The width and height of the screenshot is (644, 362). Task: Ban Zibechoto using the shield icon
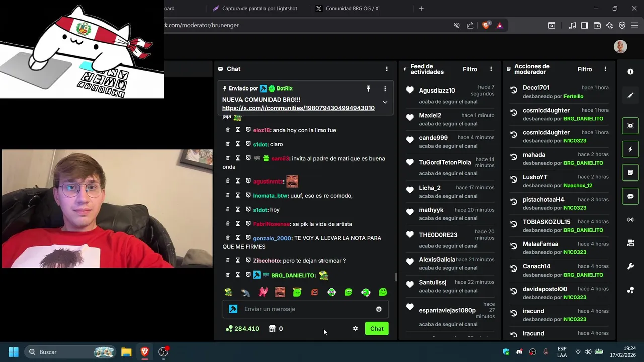tap(248, 260)
